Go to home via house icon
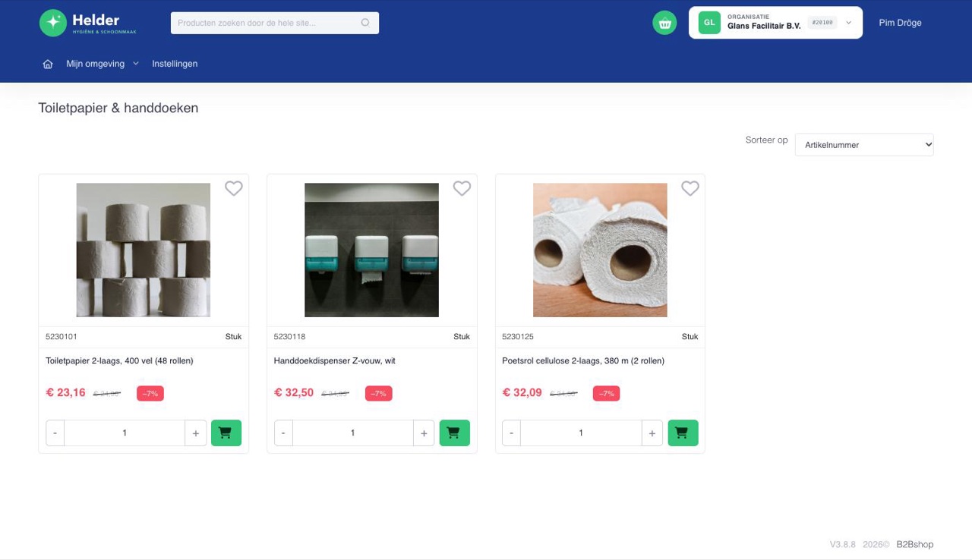This screenshot has width=972, height=560. point(48,64)
